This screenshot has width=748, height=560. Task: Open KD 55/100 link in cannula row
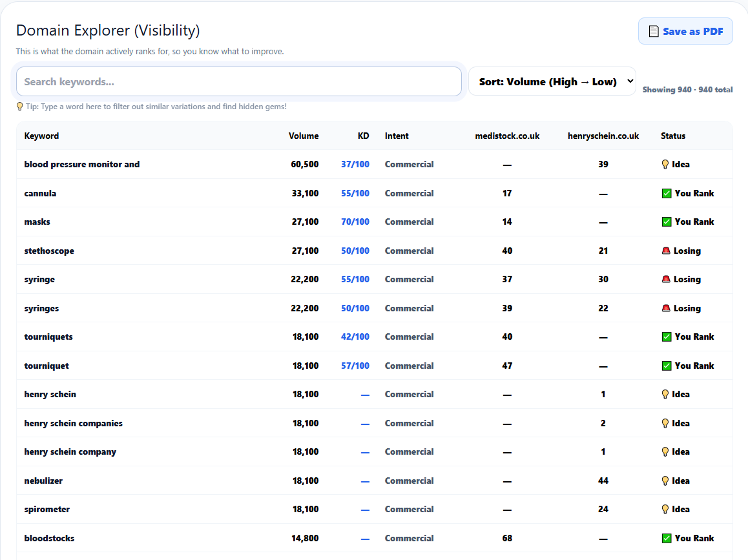pyautogui.click(x=355, y=193)
